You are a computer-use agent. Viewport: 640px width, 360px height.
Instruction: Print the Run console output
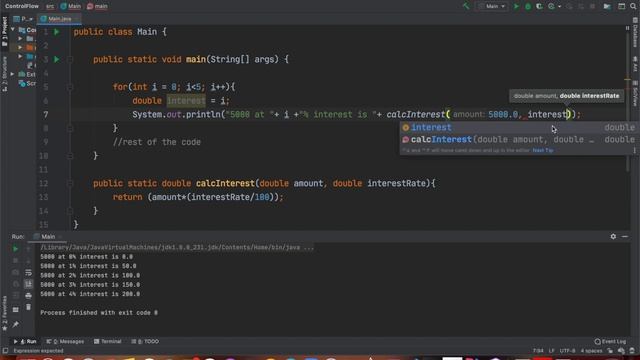(x=28, y=295)
